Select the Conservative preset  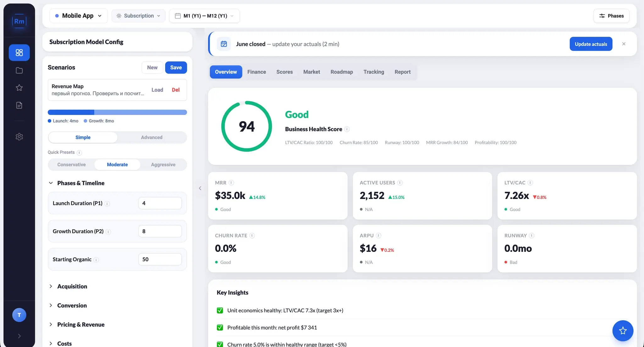71,165
